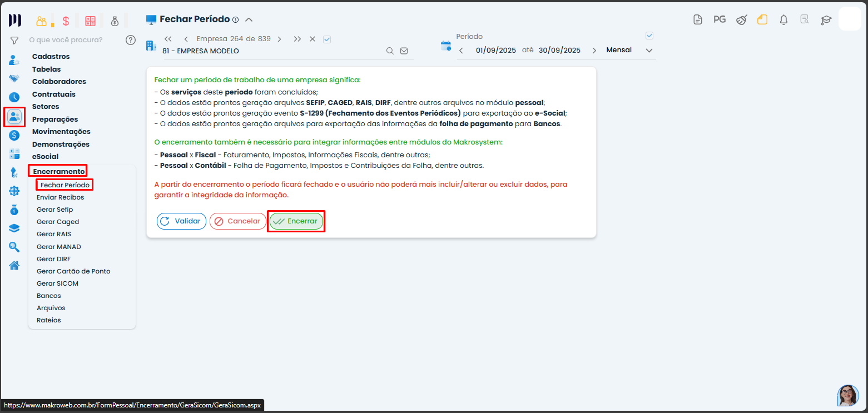Viewport: 868px width, 413px height.
Task: Go to the first company
Action: 168,39
